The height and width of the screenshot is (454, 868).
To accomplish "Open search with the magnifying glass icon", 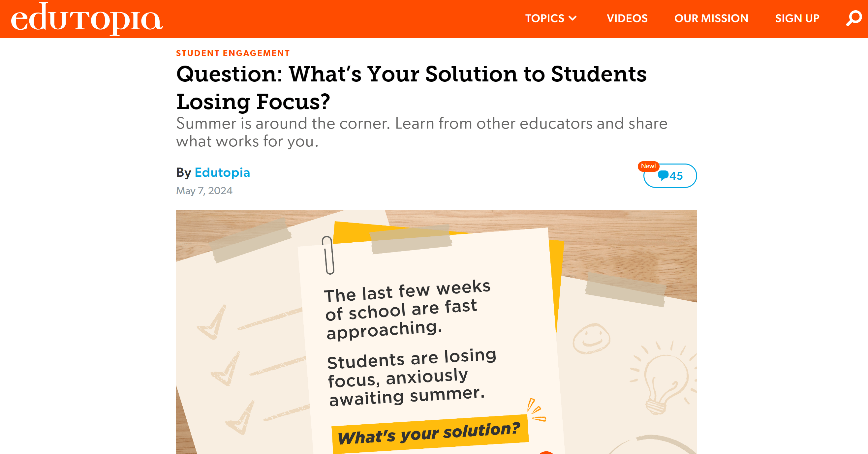I will coord(853,18).
